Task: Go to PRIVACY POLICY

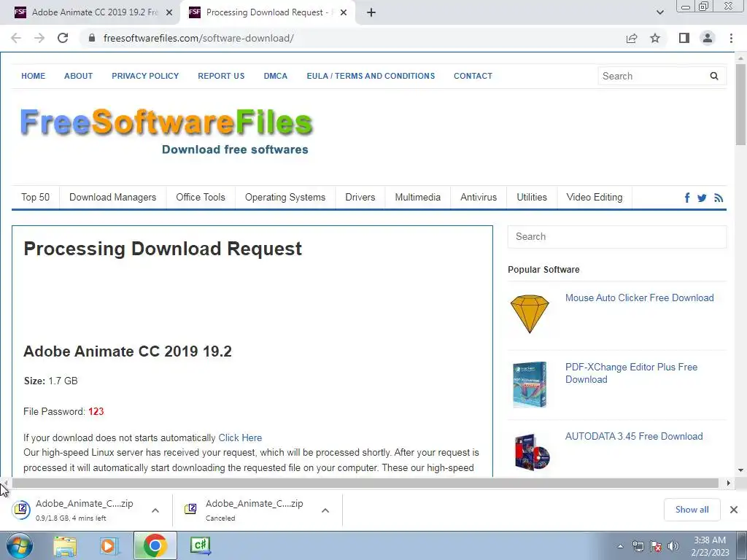Action: (145, 76)
